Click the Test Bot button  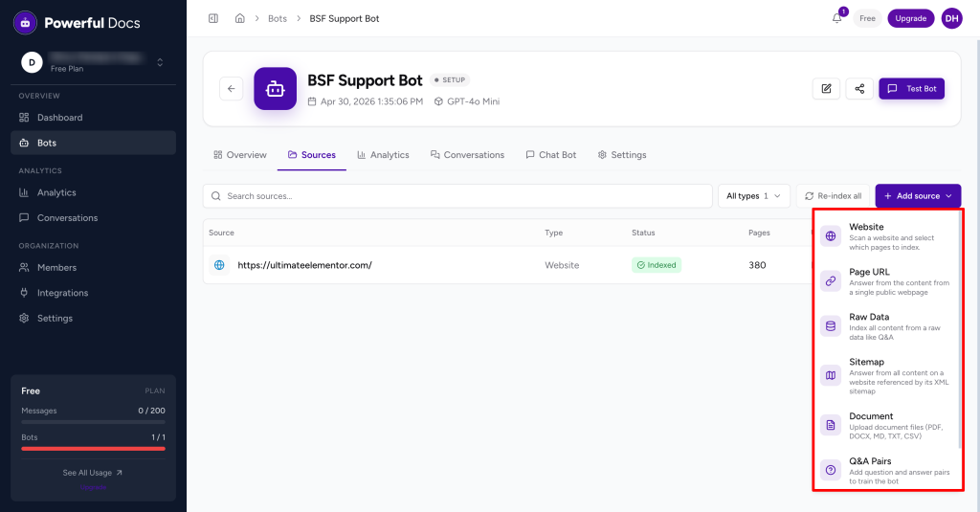tap(912, 89)
